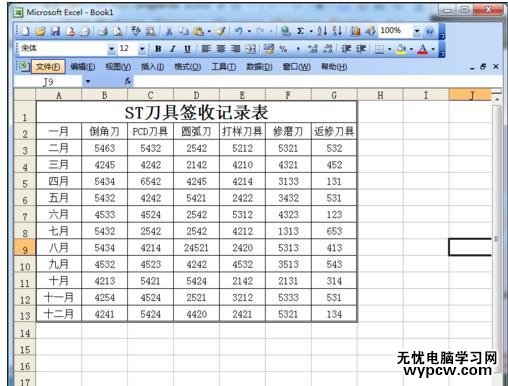The width and height of the screenshot is (508, 386).
Task: Click the Select All corner button
Action: pyautogui.click(x=25, y=95)
